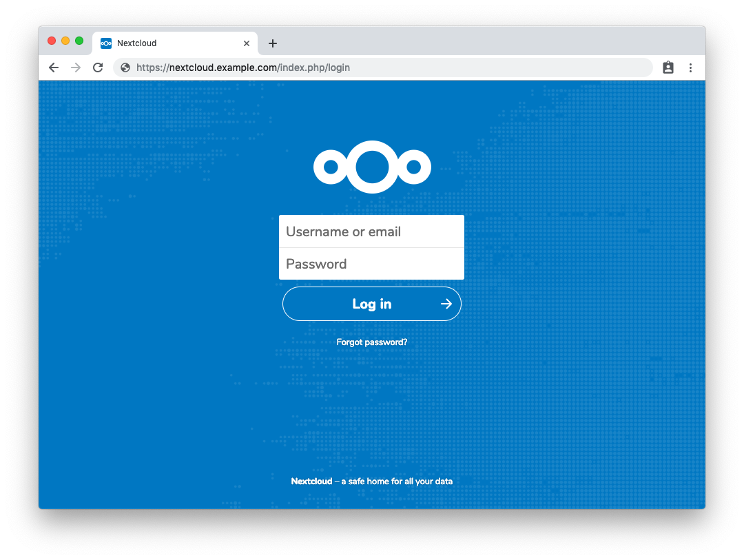Click the Nextcloud tab favicon

point(106,43)
